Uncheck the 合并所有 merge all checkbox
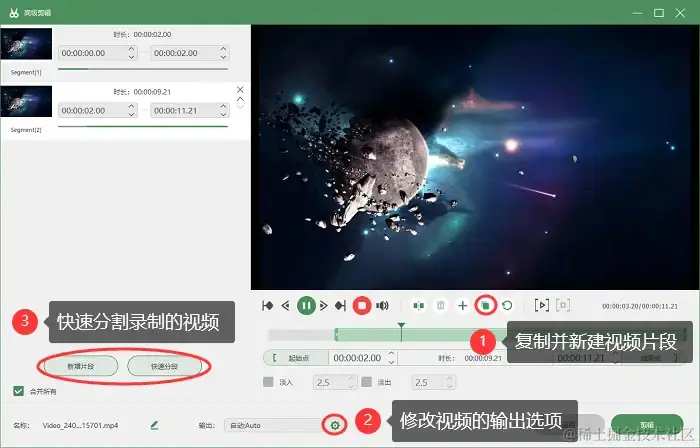The height and width of the screenshot is (448, 700). click(18, 391)
